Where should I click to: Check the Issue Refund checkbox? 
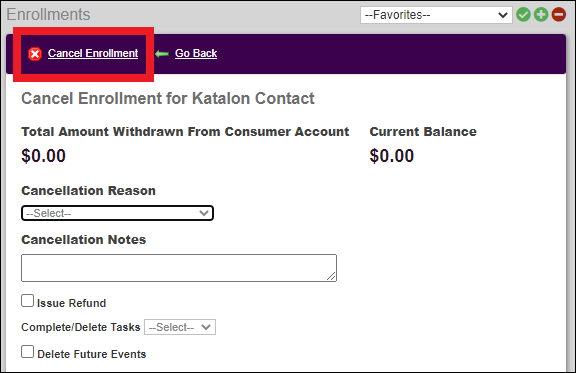pyautogui.click(x=27, y=301)
